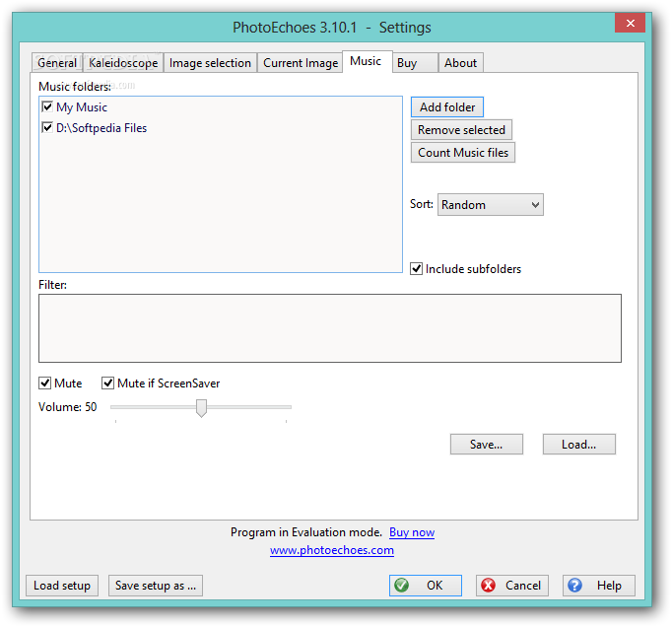Image resolution: width=672 pixels, height=627 pixels.
Task: Click the green checkmark OK icon
Action: point(402,586)
